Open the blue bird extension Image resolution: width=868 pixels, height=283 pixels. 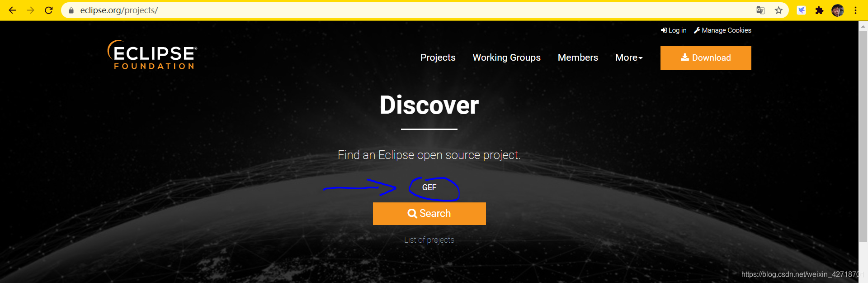click(x=801, y=10)
